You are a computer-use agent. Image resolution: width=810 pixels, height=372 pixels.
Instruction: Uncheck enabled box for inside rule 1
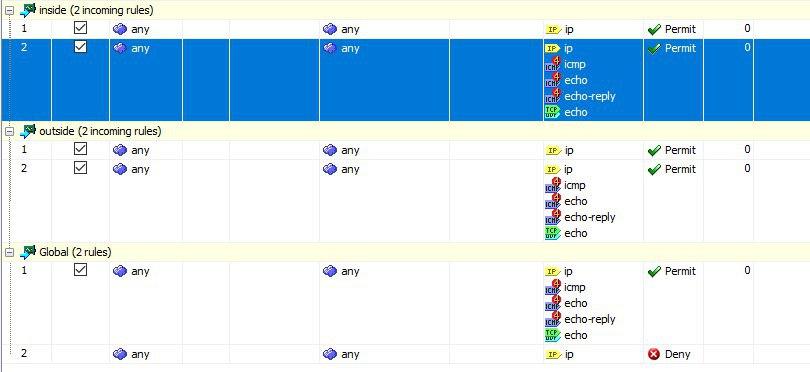tap(80, 28)
